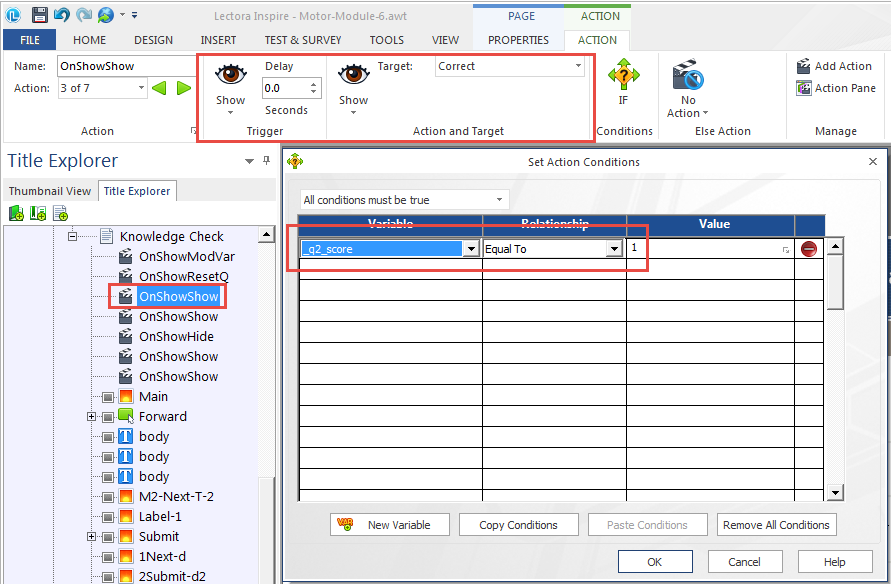Viewport: 891px width, 584px height.
Task: Click the New Variable button
Action: tap(390, 525)
